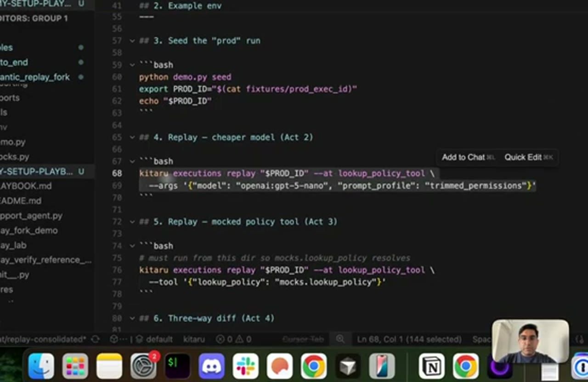
Task: Open Launchpad from the dock
Action: point(75,366)
